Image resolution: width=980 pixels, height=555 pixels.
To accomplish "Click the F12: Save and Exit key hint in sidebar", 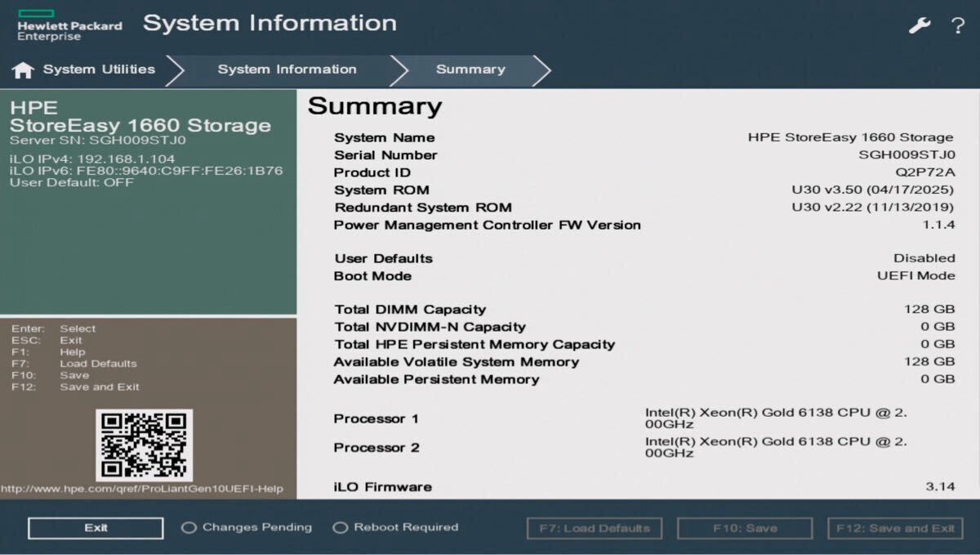I will click(x=75, y=387).
